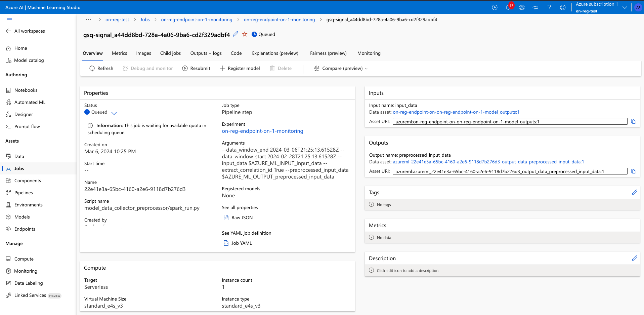Open Notebooks section
Image resolution: width=644 pixels, height=315 pixels.
point(22,90)
